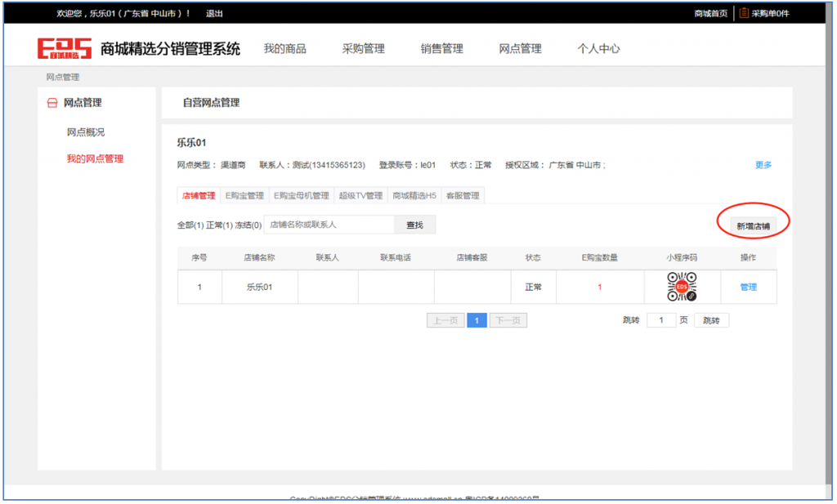
Task: Click 自营网点管理 page heading
Action: click(212, 102)
